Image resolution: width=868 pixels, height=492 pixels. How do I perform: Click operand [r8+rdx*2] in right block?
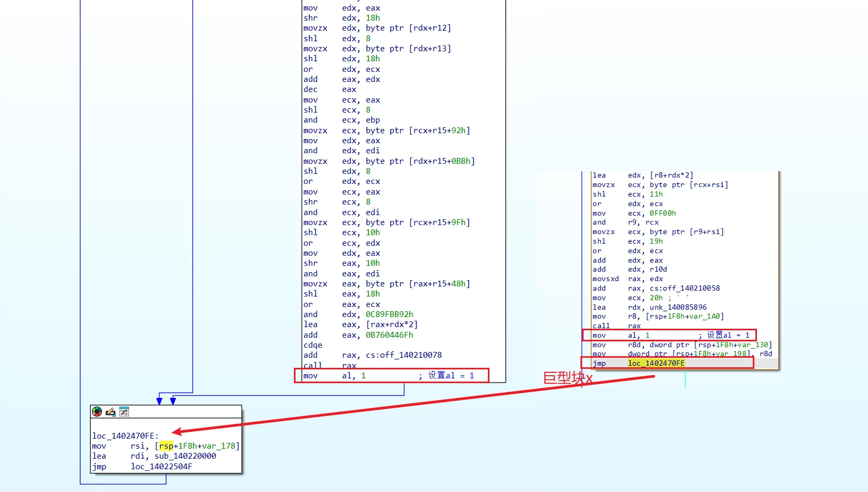click(671, 175)
